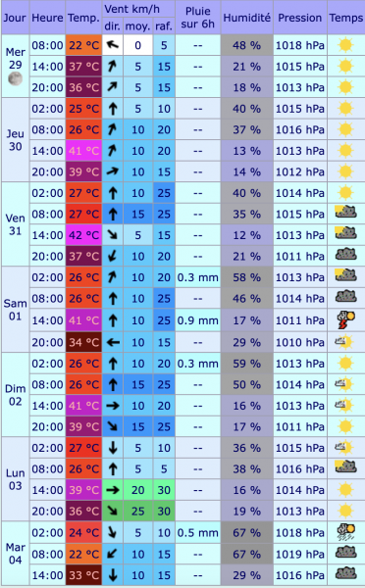The image size is (365, 588).
Task: Click the wind arrow for Ven 31 20:00
Action: [113, 256]
